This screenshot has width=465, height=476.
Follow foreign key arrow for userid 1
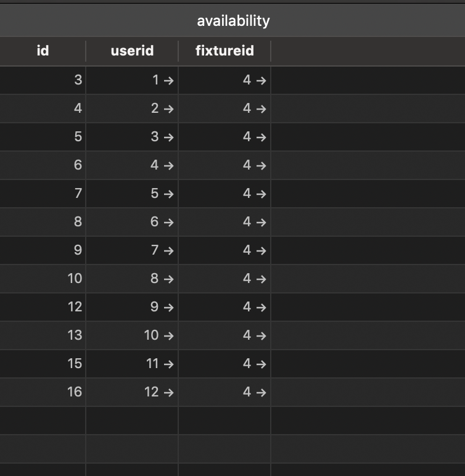(168, 80)
